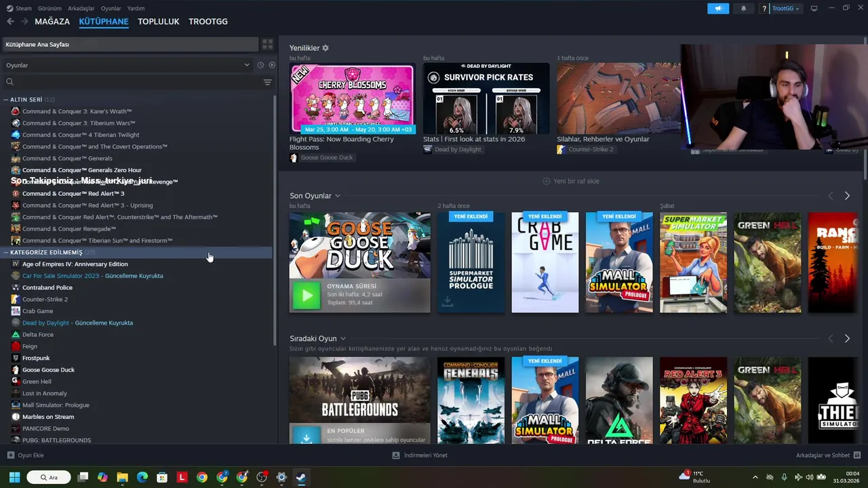Select Age of Empires IV: Anniversary Edition
Image resolution: width=868 pixels, height=488 pixels.
(x=75, y=264)
